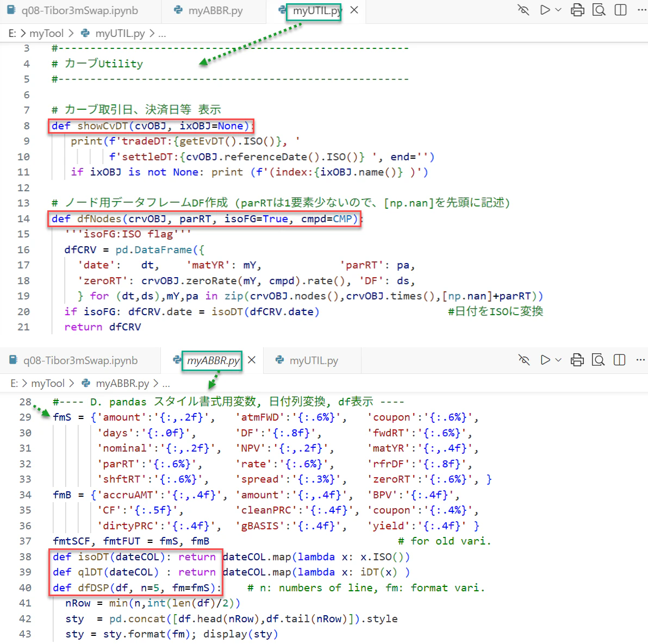This screenshot has width=648, height=644.
Task: Click the E: breadcrumb above myUTIL.py code
Action: click(13, 33)
